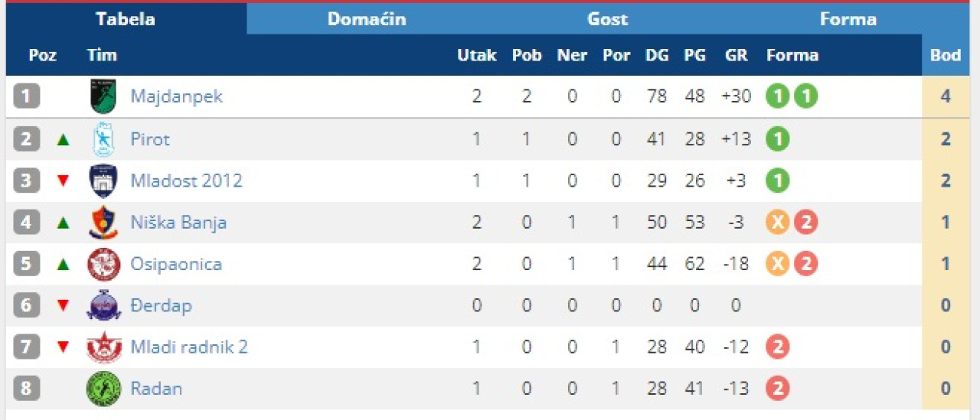
Task: Select the Forma tab
Action: [848, 19]
